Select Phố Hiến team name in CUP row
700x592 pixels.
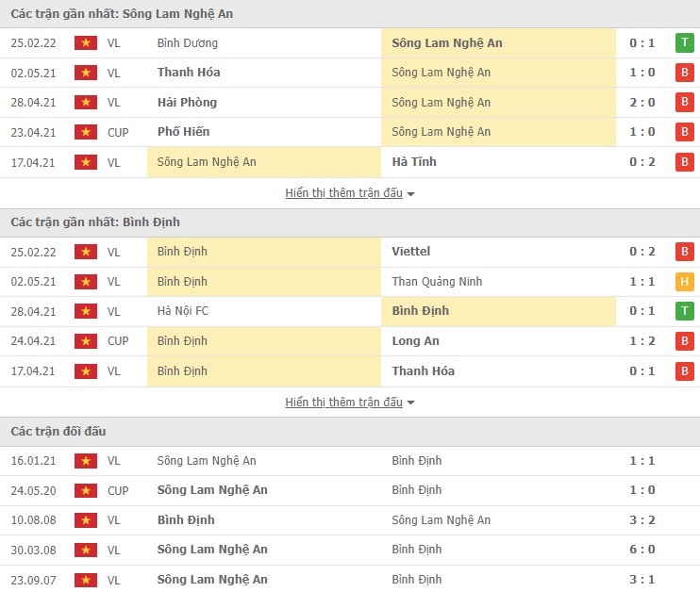tap(183, 132)
